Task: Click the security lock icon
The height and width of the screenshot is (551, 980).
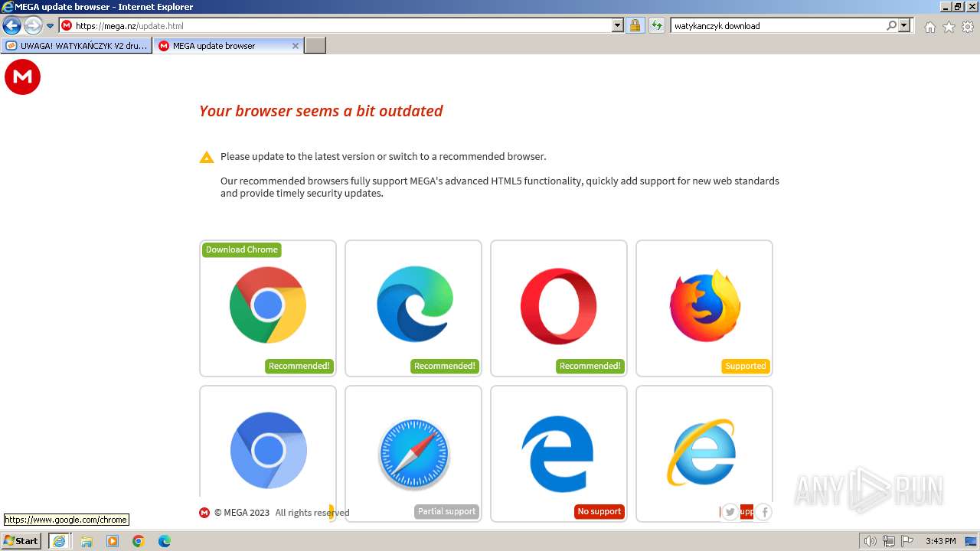Action: click(x=635, y=25)
